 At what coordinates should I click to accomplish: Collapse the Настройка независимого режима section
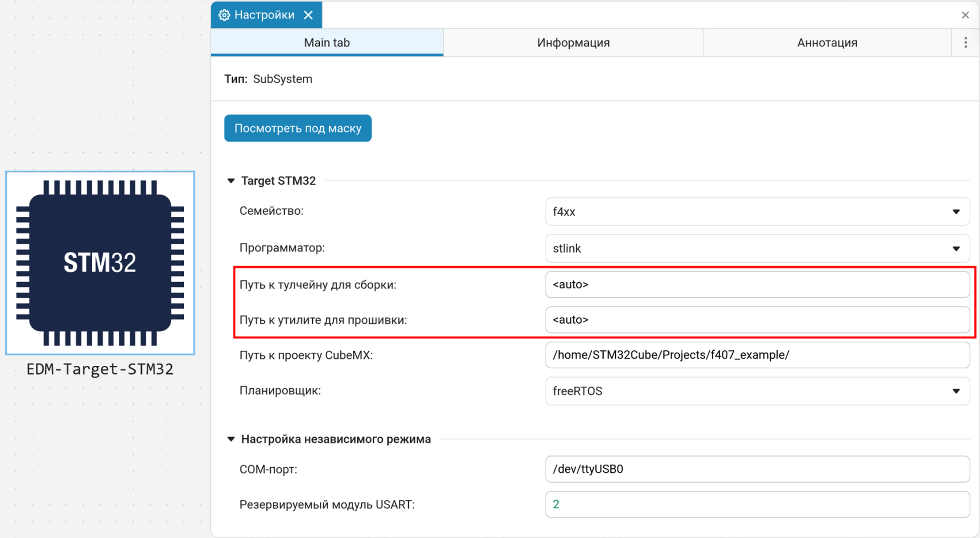231,439
